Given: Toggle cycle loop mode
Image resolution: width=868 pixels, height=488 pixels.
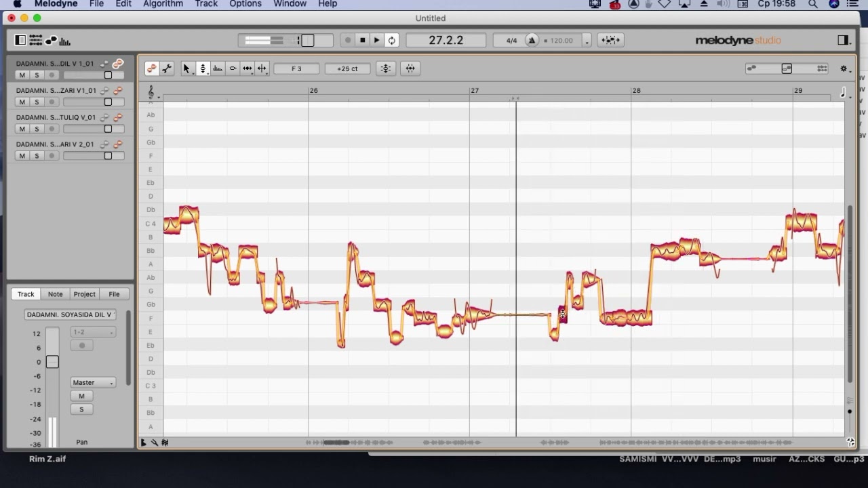Looking at the screenshot, I should click(x=391, y=41).
